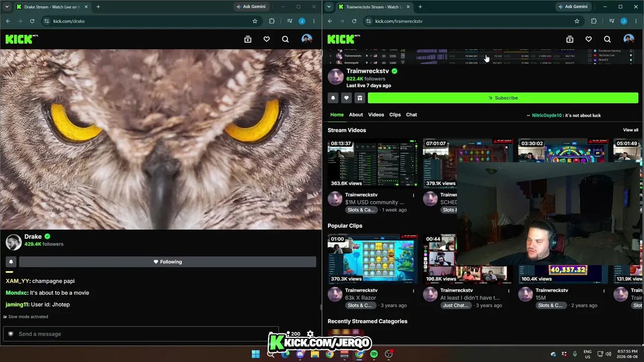
Task: Open the 08:13:37 stream video thumbnail
Action: (x=372, y=163)
